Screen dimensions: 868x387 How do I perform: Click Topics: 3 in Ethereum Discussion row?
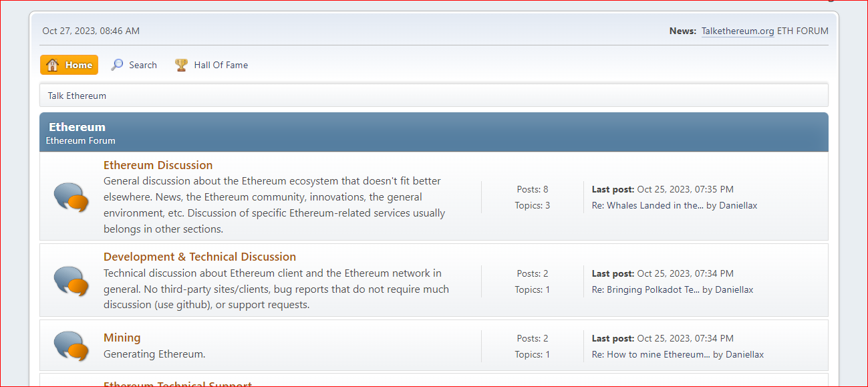[533, 206]
